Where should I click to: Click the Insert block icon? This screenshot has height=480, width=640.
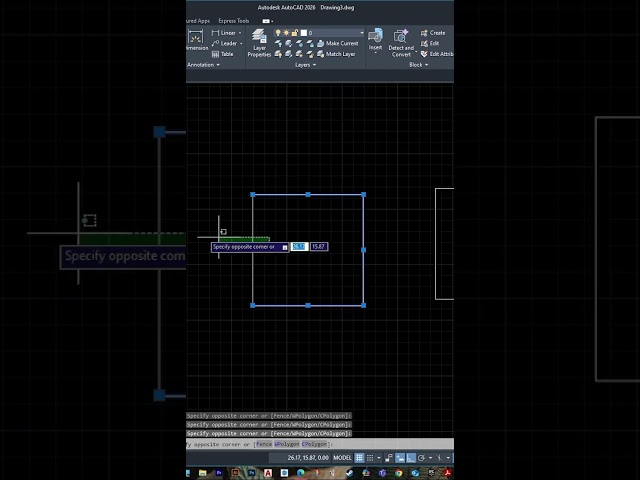click(376, 36)
